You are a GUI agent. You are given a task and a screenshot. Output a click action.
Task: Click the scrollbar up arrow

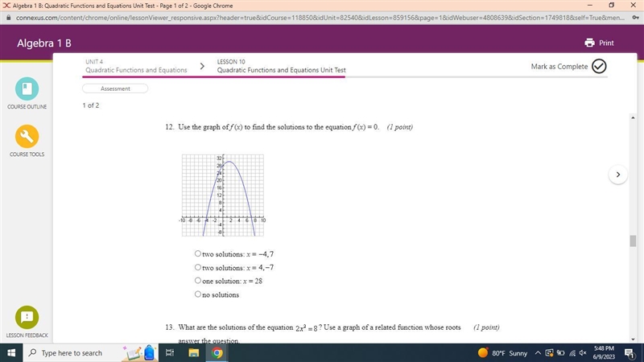(x=633, y=117)
